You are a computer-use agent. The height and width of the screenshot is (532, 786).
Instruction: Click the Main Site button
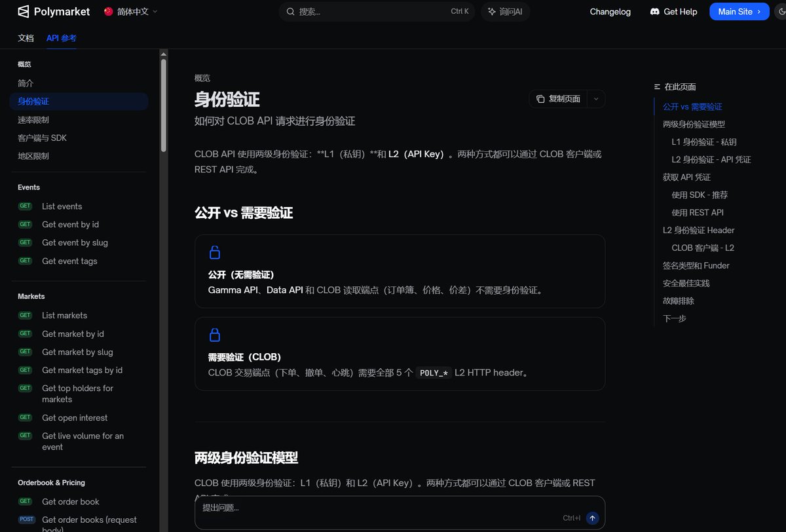[x=739, y=11]
